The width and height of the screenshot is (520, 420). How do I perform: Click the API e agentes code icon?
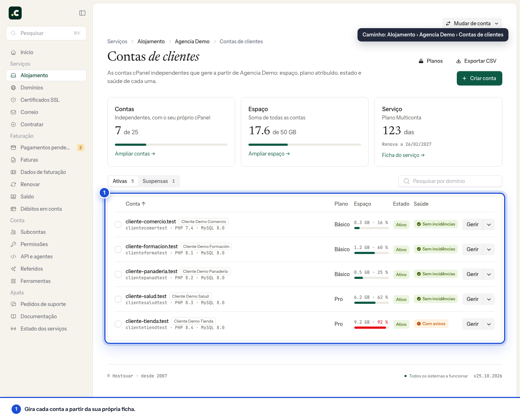click(x=13, y=257)
